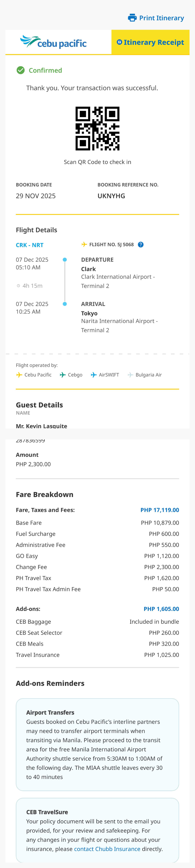The image size is (195, 868).
Task: Click the flight duration clock icon
Action: (19, 286)
